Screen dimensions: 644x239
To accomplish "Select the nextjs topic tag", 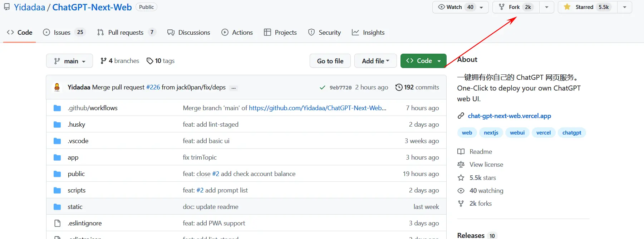I will pos(491,133).
